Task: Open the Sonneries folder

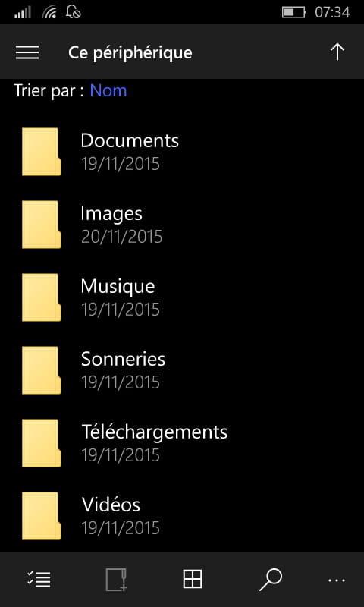Action: tap(182, 370)
